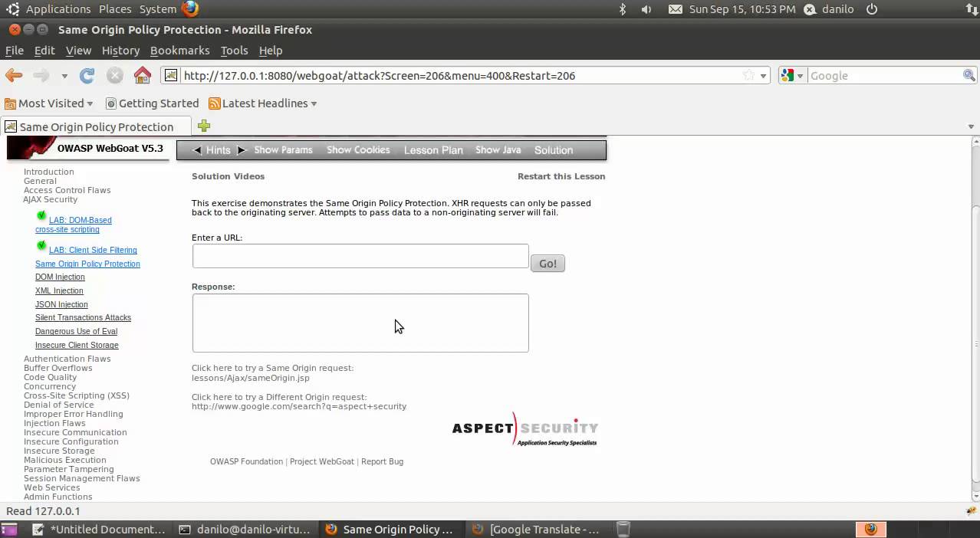
Task: Expand the Latest Headlines feed dropdown
Action: pyautogui.click(x=263, y=103)
